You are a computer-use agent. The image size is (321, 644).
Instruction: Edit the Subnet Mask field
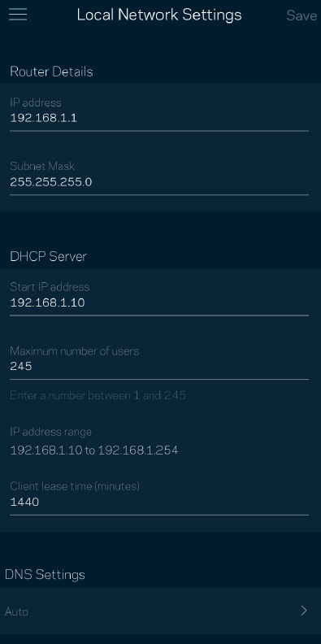click(x=159, y=182)
